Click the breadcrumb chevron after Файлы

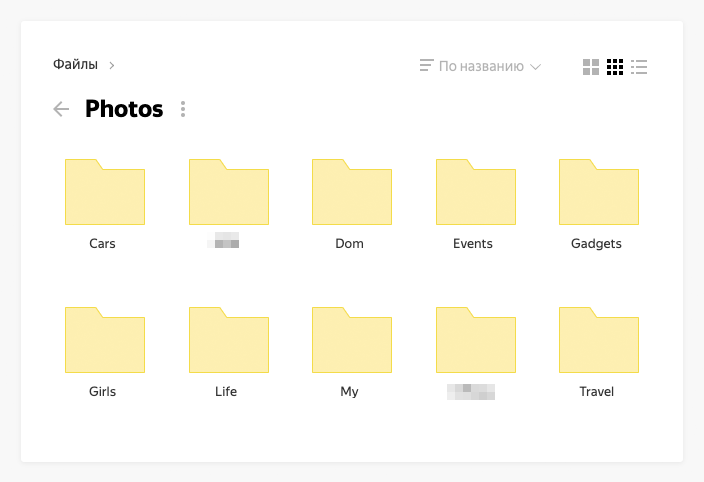pos(112,66)
